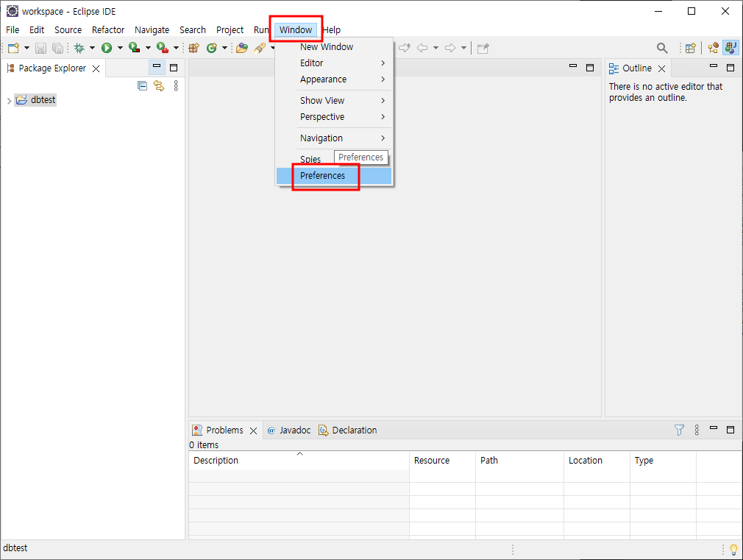
Task: Select the dbtest project in Package Explorer
Action: pyautogui.click(x=36, y=100)
